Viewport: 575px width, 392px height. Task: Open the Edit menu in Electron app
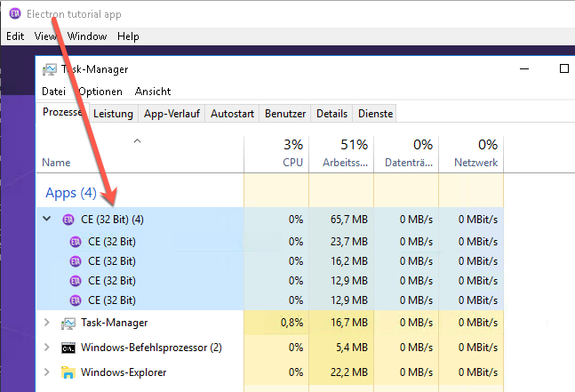point(15,36)
